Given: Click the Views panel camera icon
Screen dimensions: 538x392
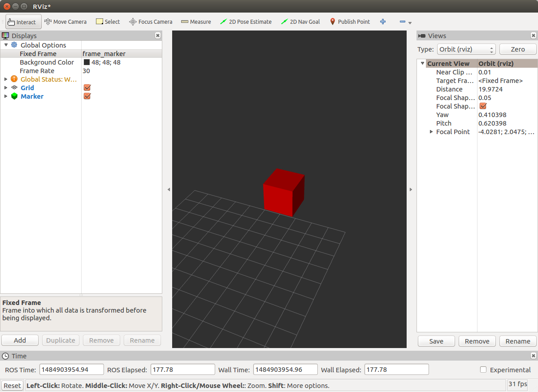Looking at the screenshot, I should 421,35.
